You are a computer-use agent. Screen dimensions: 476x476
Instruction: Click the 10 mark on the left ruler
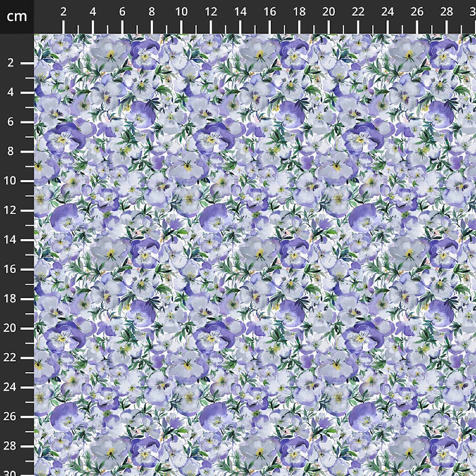12,181
